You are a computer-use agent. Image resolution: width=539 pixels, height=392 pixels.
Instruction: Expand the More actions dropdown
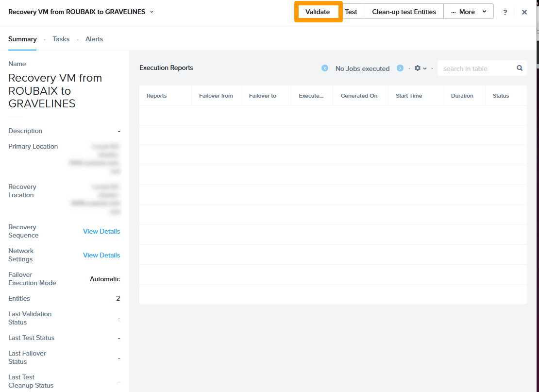[x=468, y=12]
